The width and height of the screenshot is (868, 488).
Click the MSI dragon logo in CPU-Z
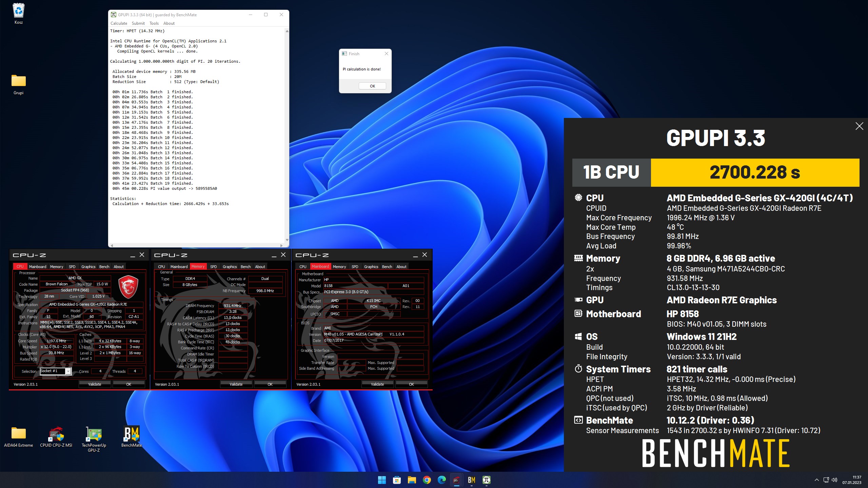[128, 287]
